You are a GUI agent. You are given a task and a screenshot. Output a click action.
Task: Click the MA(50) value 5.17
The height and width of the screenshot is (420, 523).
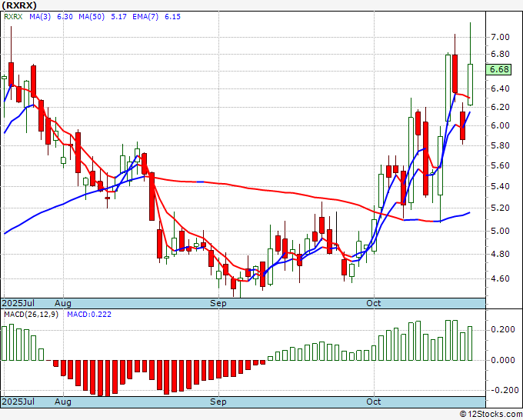[118, 17]
